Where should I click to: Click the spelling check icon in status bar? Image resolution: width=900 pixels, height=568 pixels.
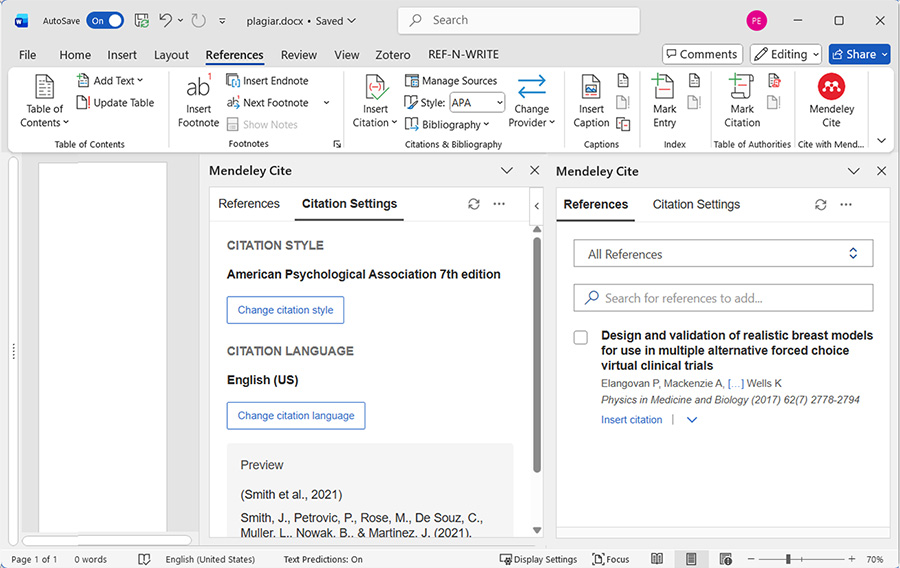coord(144,559)
